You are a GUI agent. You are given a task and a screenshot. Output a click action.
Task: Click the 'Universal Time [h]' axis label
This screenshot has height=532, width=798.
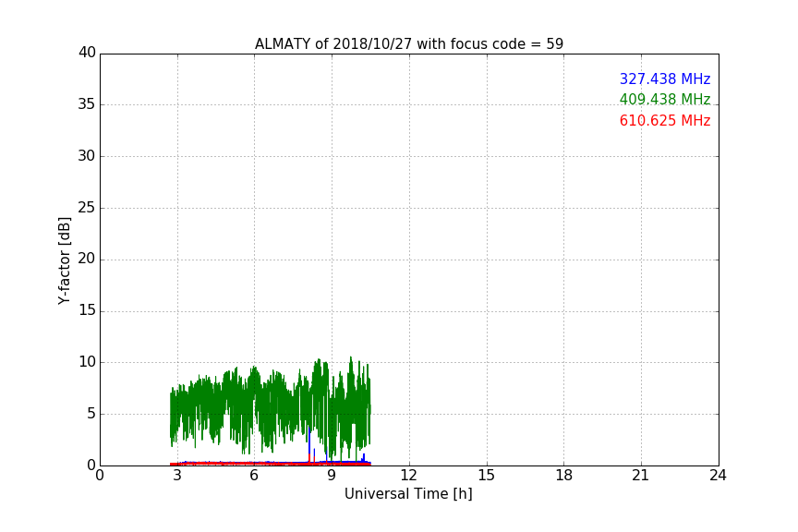408,494
